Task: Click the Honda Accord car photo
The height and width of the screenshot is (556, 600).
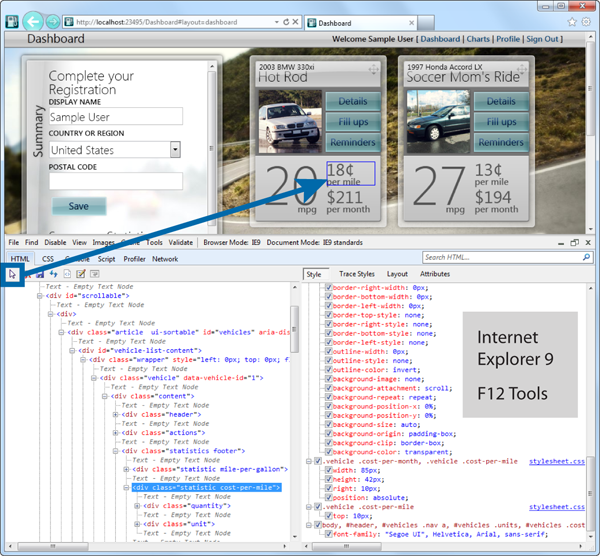Action: coord(438,122)
